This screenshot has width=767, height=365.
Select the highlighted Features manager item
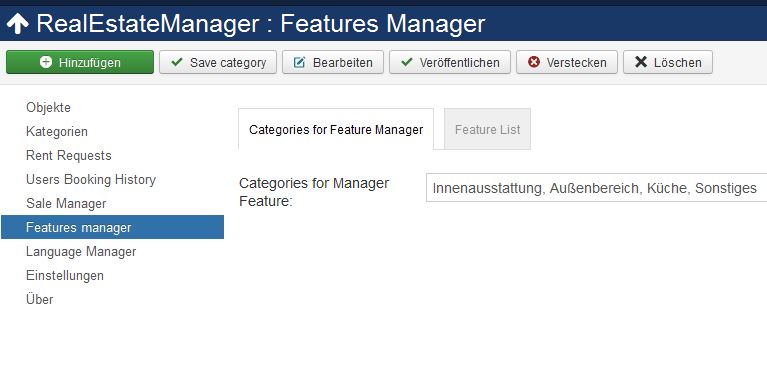[113, 227]
